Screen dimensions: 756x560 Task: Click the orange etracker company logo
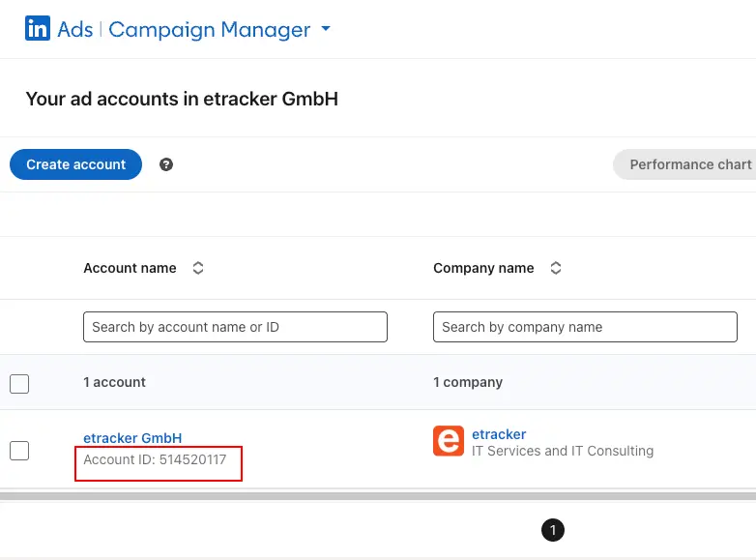pyautogui.click(x=449, y=442)
